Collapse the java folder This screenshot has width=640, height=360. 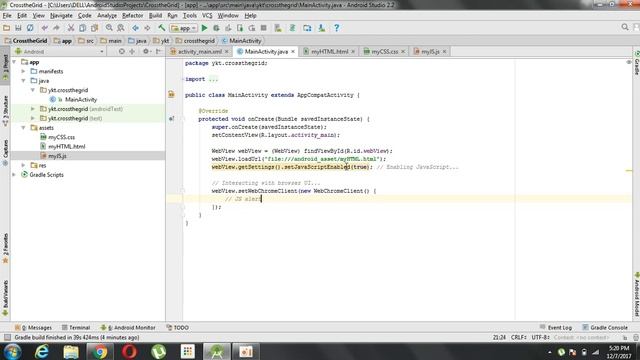pyautogui.click(x=23, y=81)
